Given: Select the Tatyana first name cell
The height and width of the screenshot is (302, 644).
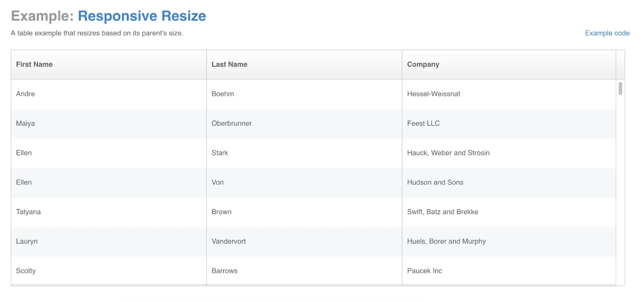Looking at the screenshot, I should 28,212.
